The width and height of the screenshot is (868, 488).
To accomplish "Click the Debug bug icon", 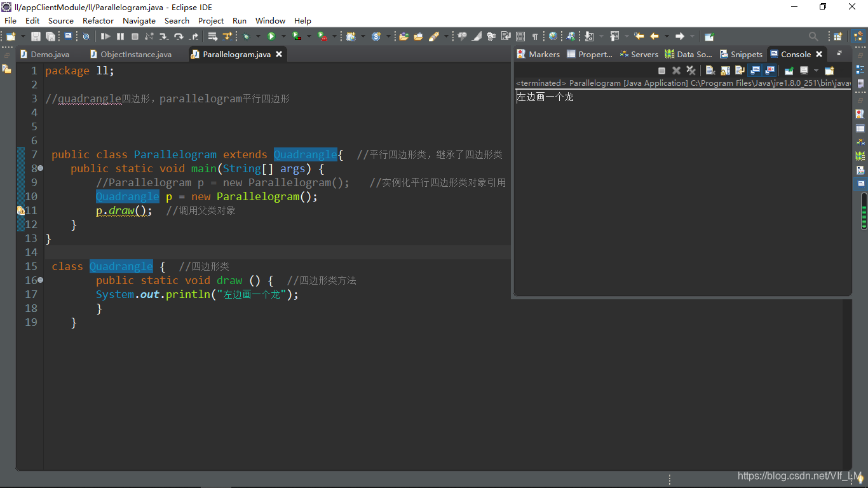I will [x=246, y=36].
